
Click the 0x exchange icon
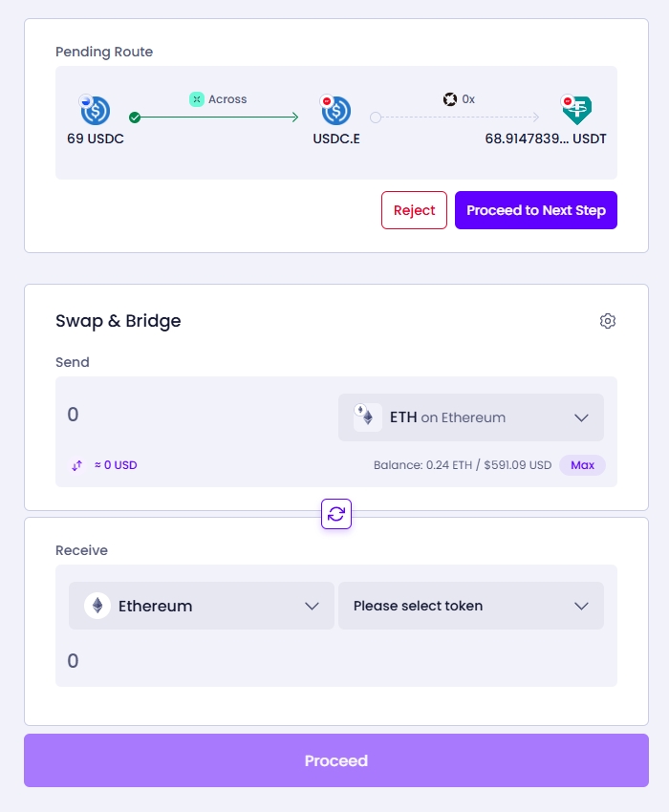(450, 99)
